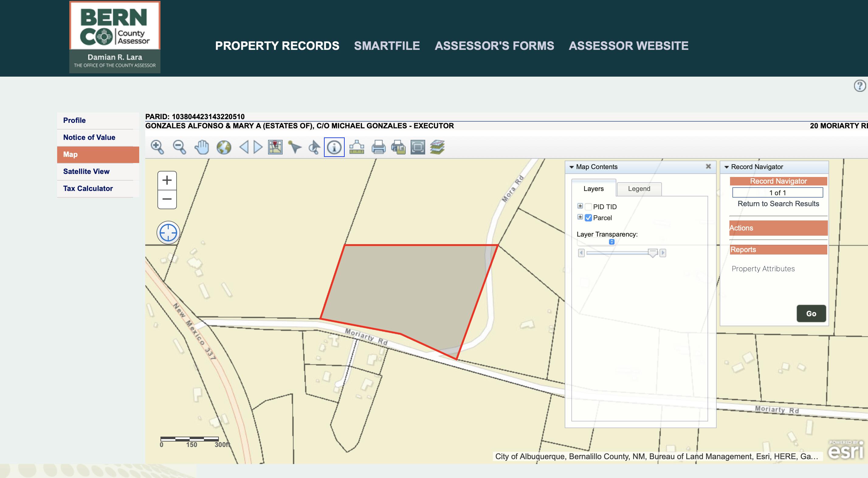Click the layer transparency slider handle
Image resolution: width=868 pixels, height=478 pixels.
(x=653, y=253)
